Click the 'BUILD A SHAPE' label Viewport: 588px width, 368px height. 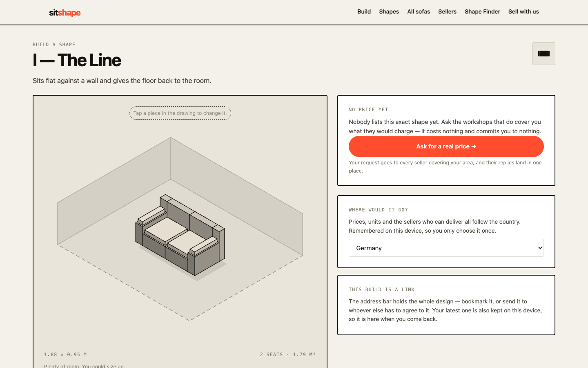tap(54, 45)
